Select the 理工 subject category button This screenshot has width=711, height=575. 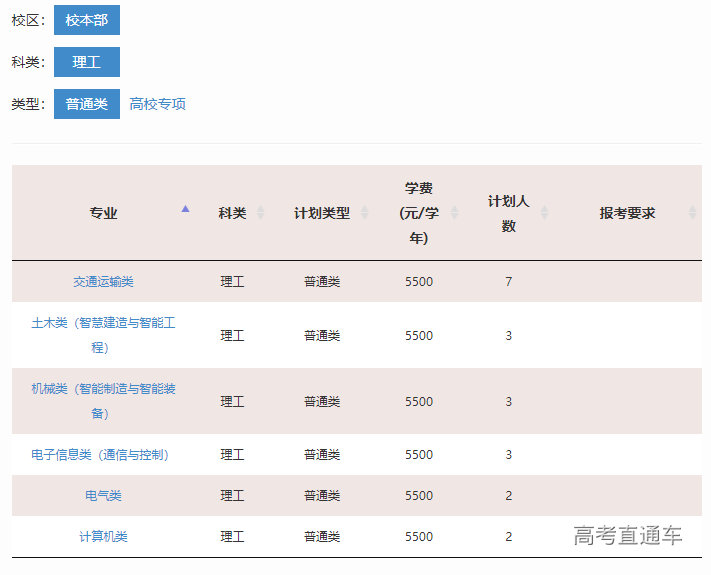point(87,62)
